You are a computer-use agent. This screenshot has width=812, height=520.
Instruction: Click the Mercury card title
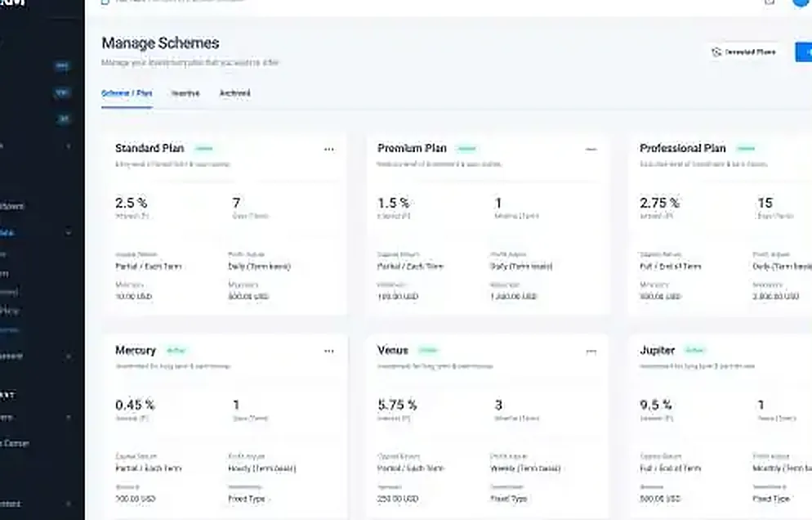[x=135, y=351]
